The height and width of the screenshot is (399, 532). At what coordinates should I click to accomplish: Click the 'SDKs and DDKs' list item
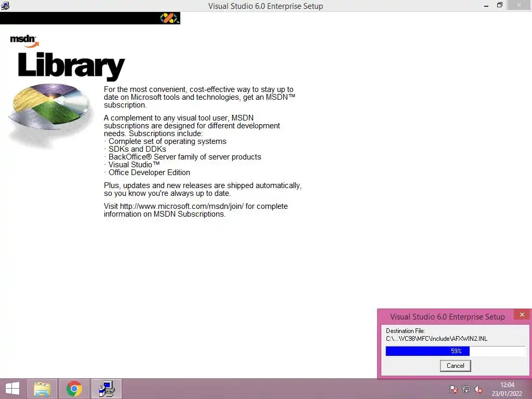(x=137, y=149)
